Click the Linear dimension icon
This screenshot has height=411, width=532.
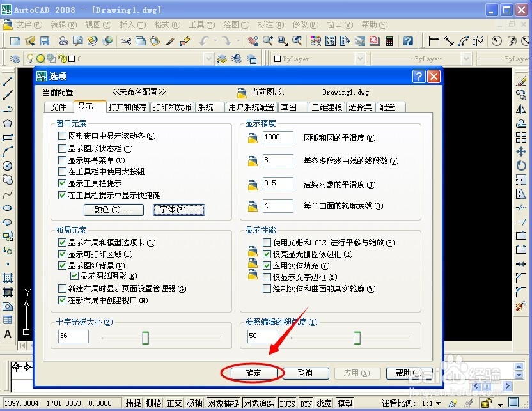[434, 41]
